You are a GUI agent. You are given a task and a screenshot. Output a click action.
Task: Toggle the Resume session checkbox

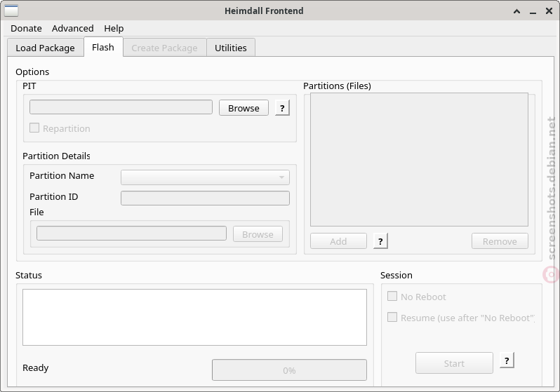[461, 318]
